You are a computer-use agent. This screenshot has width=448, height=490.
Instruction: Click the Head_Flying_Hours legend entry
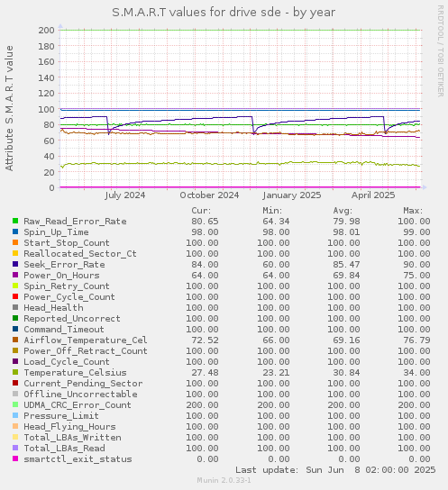point(69,427)
